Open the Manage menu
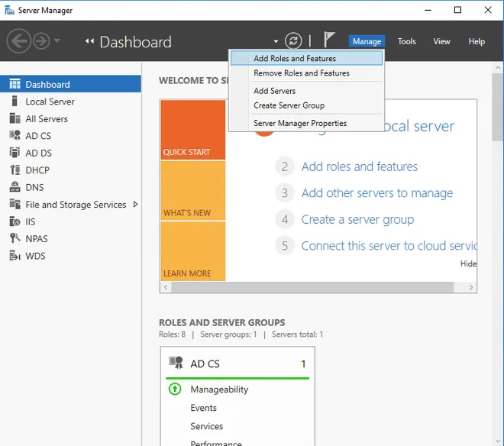Viewport: 504px width, 446px height. (367, 41)
